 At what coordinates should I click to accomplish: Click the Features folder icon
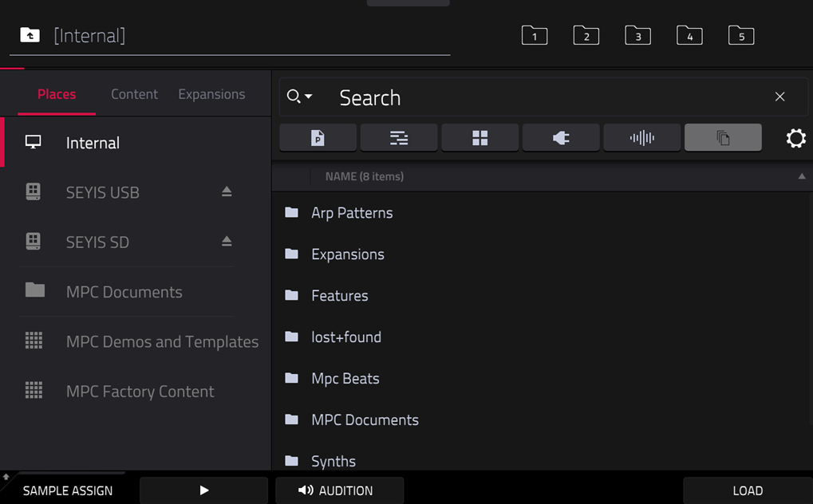pos(291,295)
